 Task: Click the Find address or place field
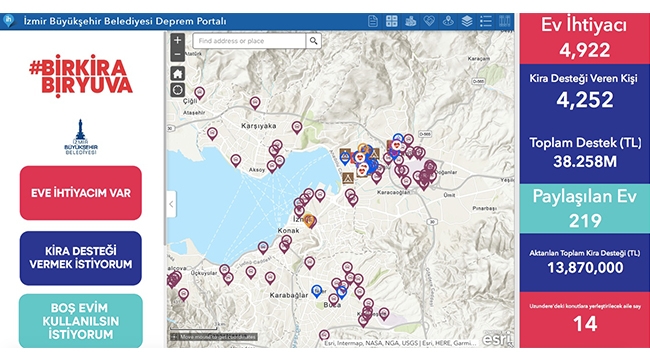point(250,41)
